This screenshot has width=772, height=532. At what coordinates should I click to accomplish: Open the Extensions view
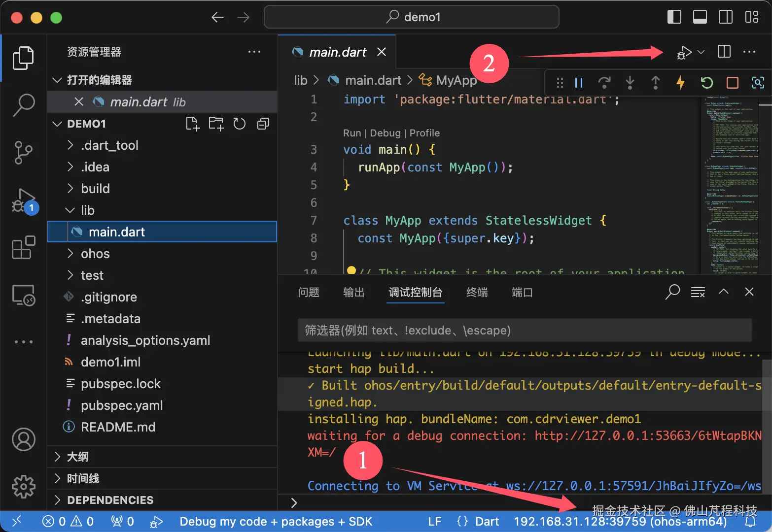[23, 247]
